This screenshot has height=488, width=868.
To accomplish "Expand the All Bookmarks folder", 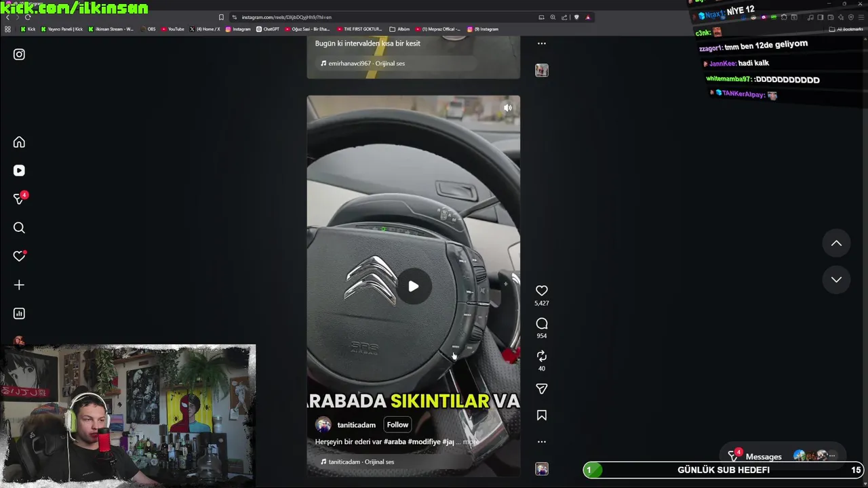I will (x=846, y=29).
